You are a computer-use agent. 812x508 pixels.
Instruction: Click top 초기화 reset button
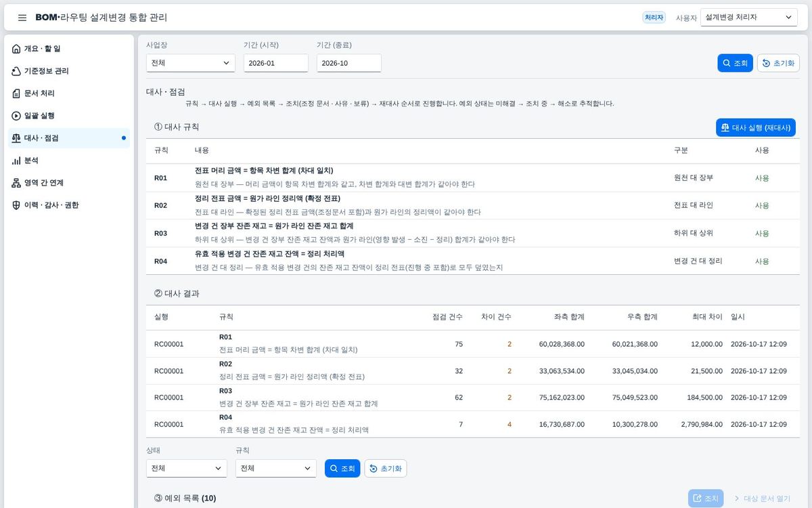[778, 63]
